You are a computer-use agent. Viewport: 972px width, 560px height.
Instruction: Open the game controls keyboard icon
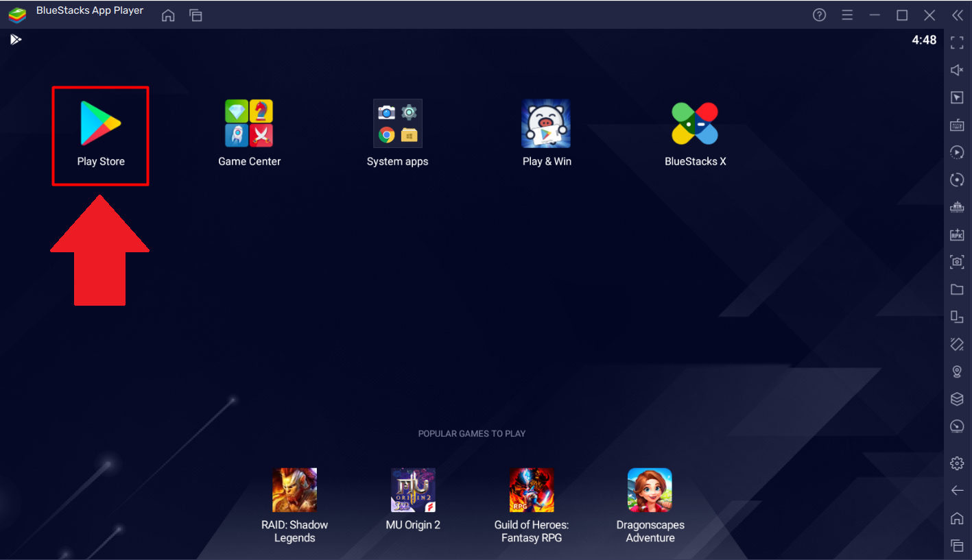point(957,125)
